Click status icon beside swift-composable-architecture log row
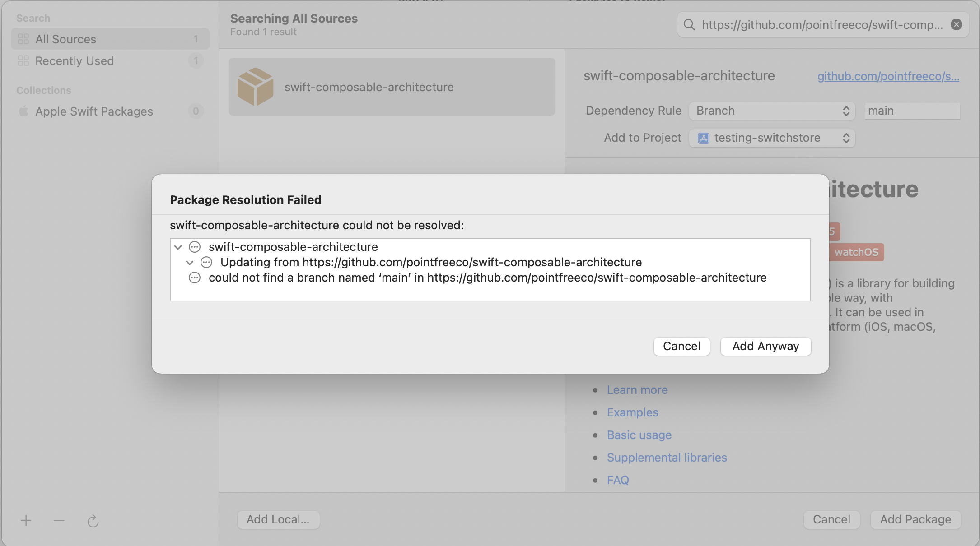 pyautogui.click(x=195, y=247)
